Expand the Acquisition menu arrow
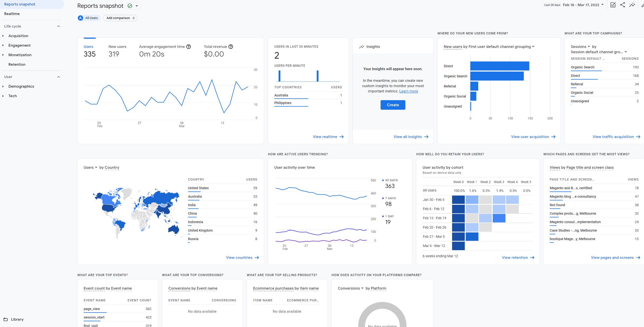644x327 pixels. point(3,36)
